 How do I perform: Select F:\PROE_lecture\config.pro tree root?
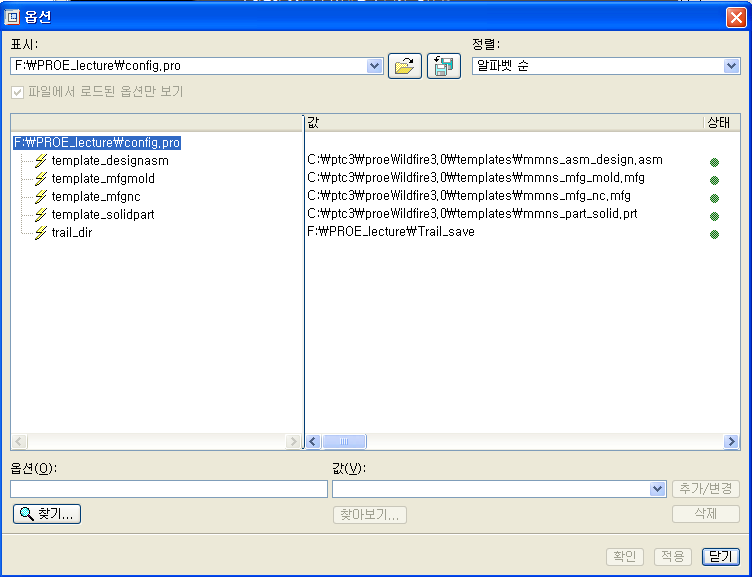pyautogui.click(x=96, y=143)
